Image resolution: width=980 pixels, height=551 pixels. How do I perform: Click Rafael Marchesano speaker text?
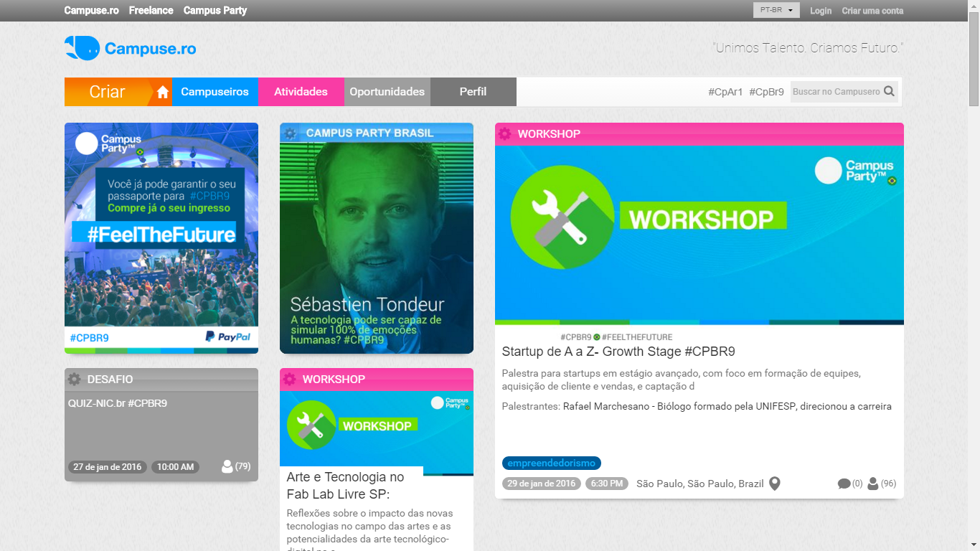[x=727, y=406]
